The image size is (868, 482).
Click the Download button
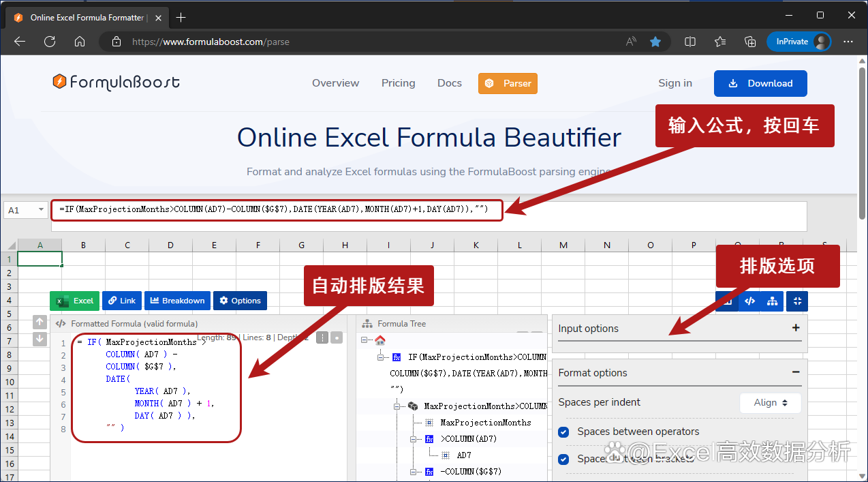tap(760, 83)
